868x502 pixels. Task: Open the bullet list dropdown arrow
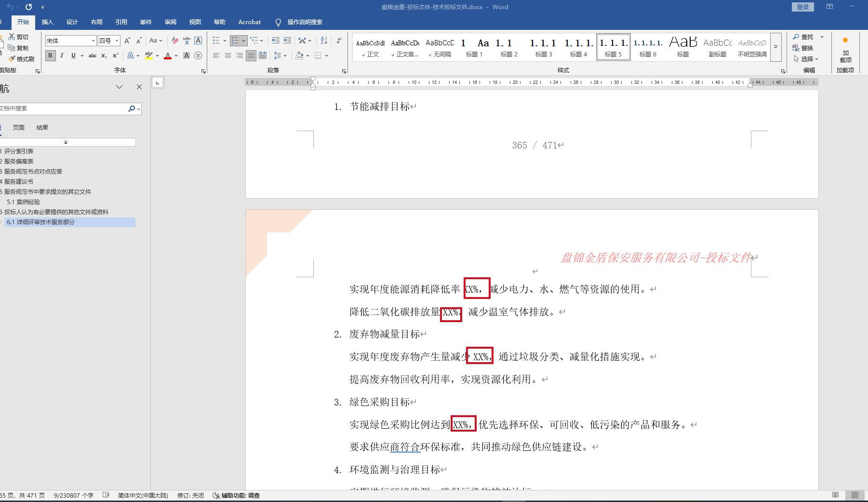point(225,41)
